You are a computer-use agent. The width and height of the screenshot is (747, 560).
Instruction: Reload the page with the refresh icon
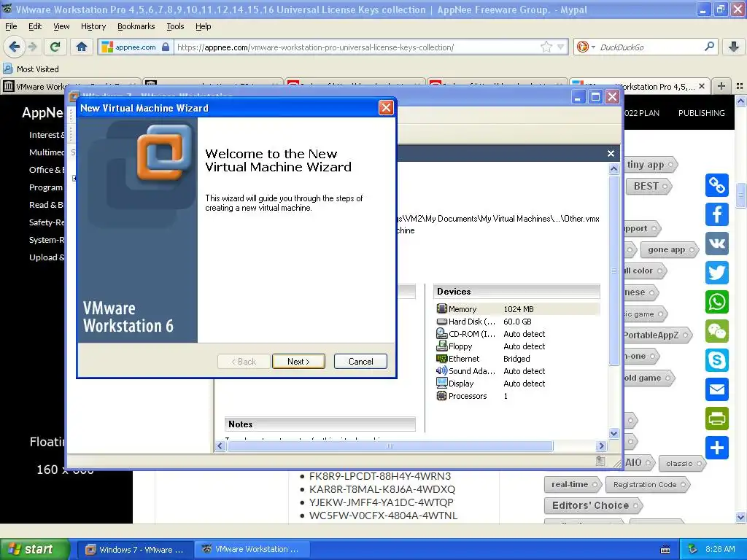pos(55,47)
